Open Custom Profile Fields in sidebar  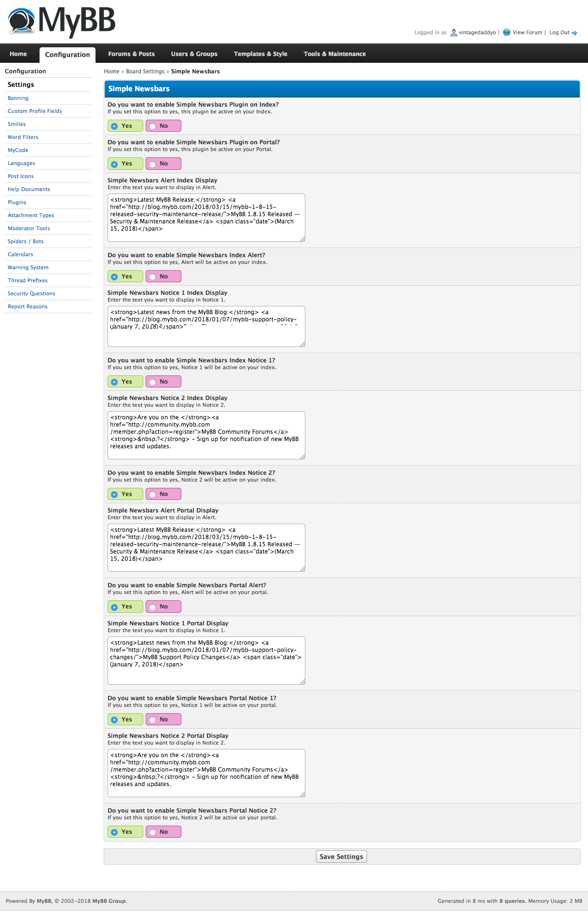pyautogui.click(x=35, y=111)
